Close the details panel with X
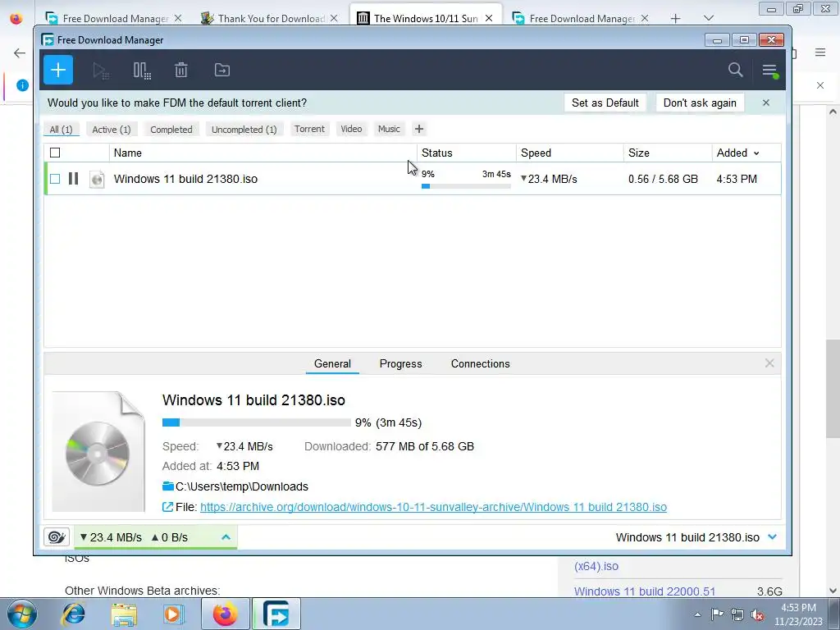Viewport: 840px width, 630px height. 769,363
